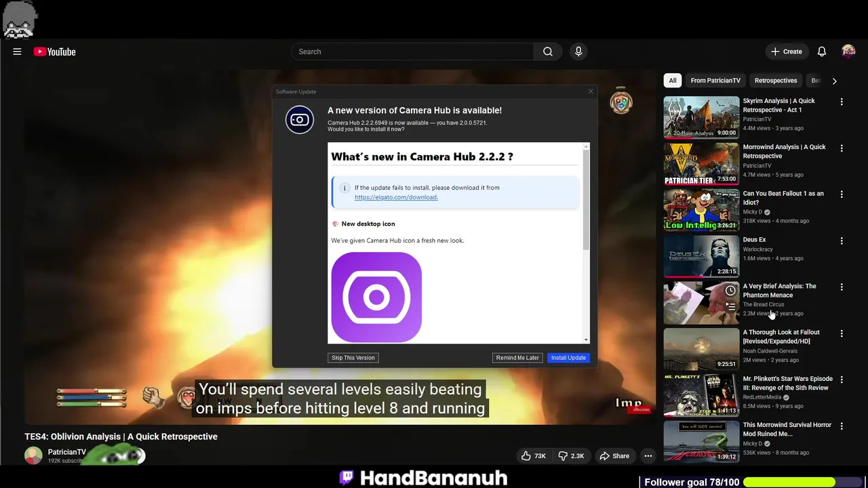Close the Software Update dialog
Image resolution: width=868 pixels, height=488 pixels.
591,91
